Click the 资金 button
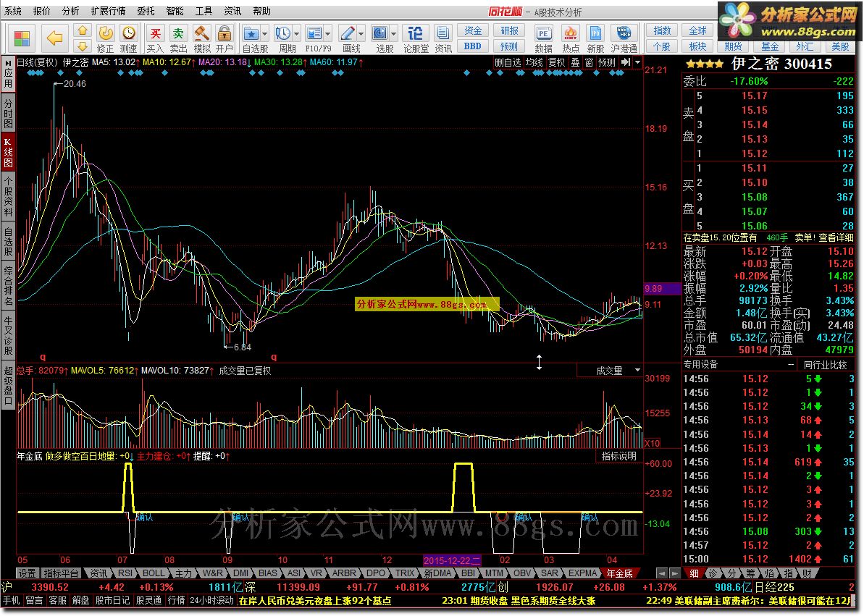 point(473,31)
